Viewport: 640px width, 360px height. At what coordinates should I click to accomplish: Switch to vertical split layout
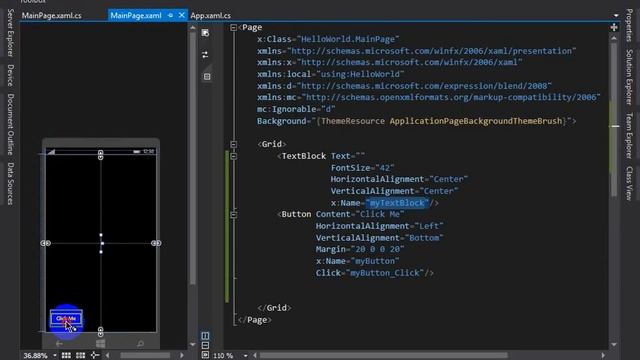point(205,336)
